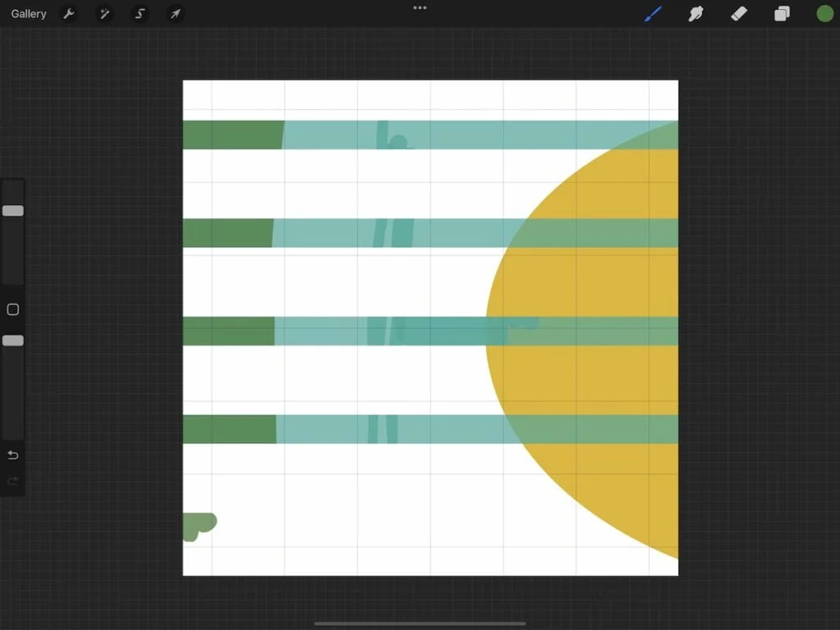Tap the home indicator bar

pyautogui.click(x=419, y=623)
